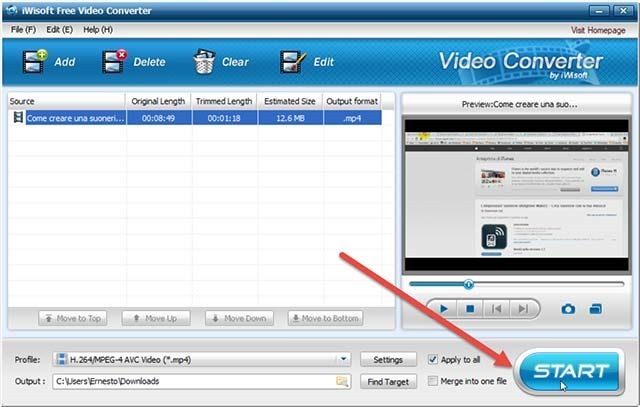
Task: Click the 12.6 MB estimated size cell
Action: click(290, 118)
